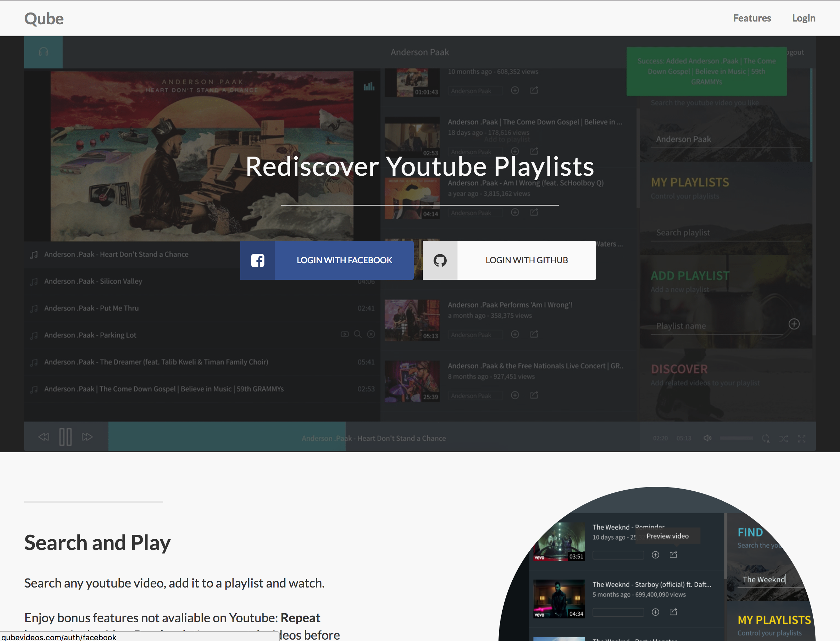
Task: Mute using the volume speaker icon
Action: (x=707, y=438)
